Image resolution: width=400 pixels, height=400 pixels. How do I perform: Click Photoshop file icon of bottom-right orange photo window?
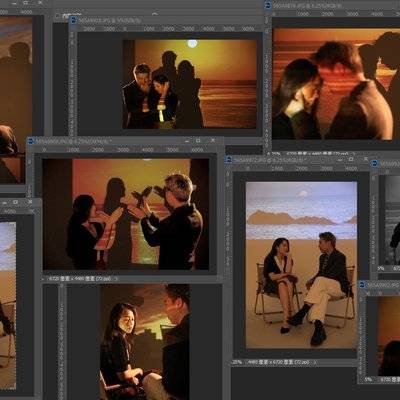point(362,285)
